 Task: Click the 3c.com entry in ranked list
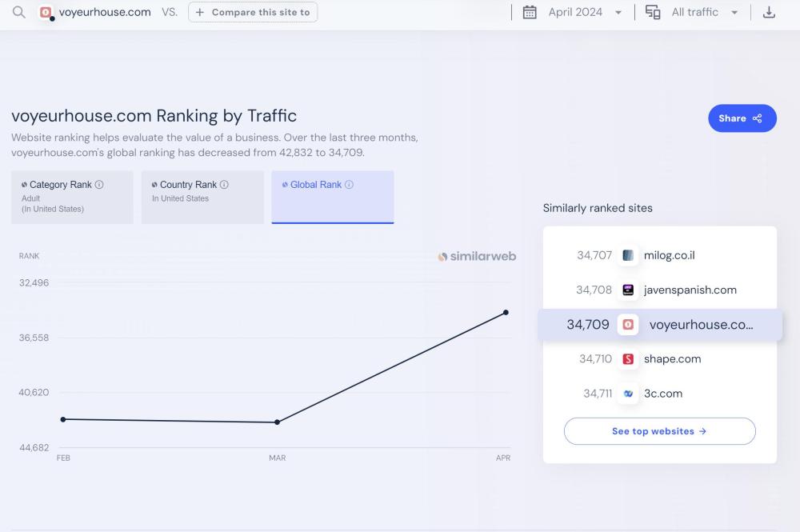tap(662, 394)
